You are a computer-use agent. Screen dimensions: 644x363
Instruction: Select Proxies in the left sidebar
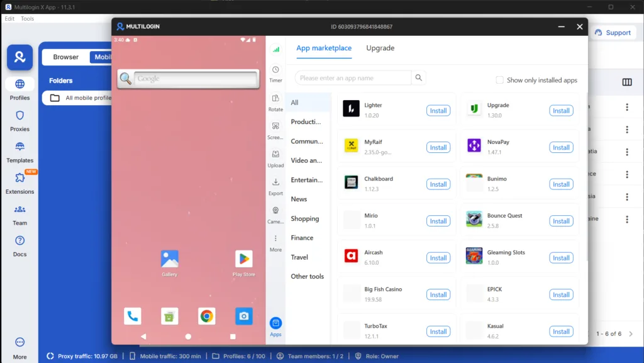19,121
